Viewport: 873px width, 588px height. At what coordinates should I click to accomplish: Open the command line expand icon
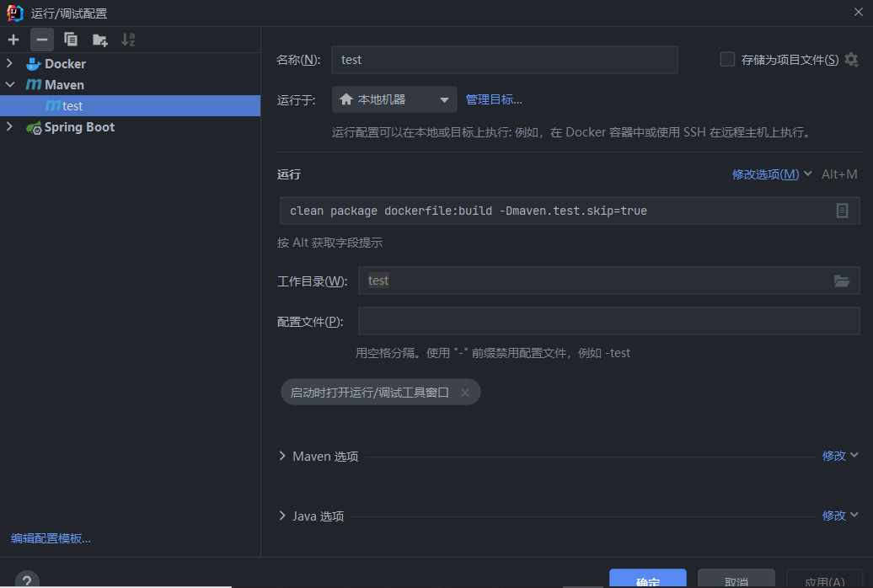pyautogui.click(x=842, y=211)
